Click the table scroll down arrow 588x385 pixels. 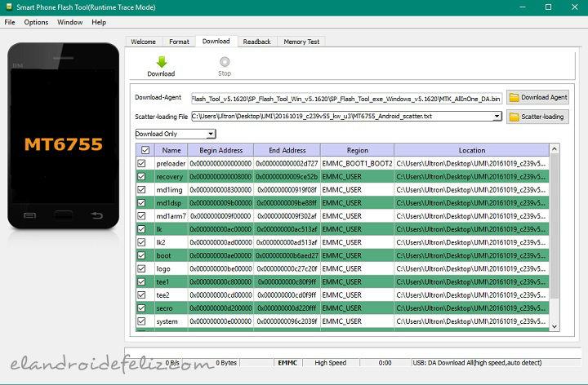[555, 326]
